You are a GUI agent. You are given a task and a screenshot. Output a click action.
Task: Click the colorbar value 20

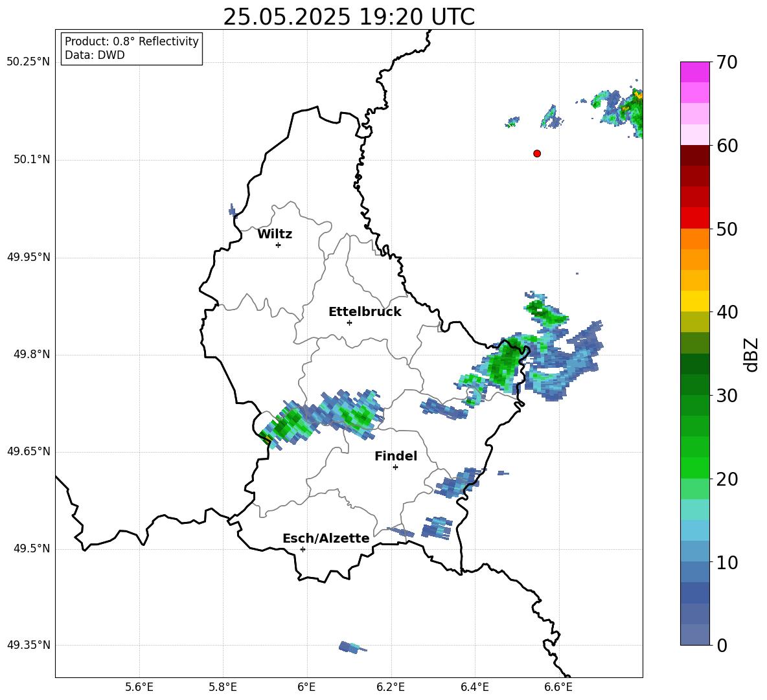[x=727, y=479]
